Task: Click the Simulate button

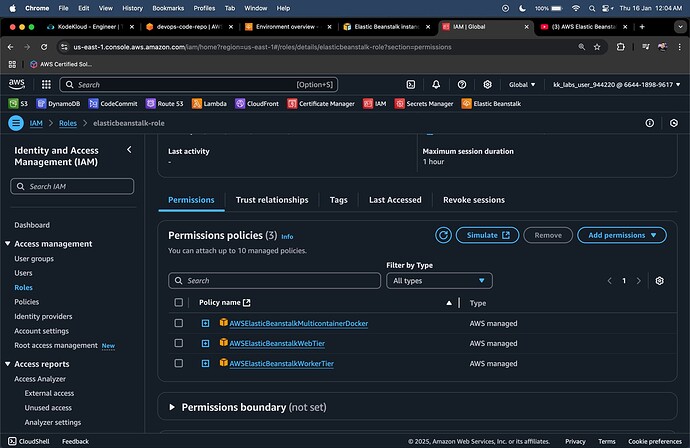Action: click(x=488, y=235)
